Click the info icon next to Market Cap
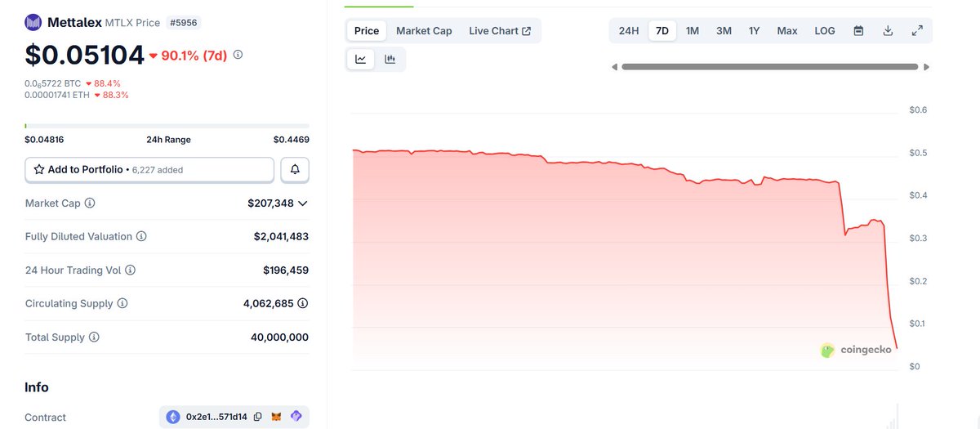 [x=90, y=203]
